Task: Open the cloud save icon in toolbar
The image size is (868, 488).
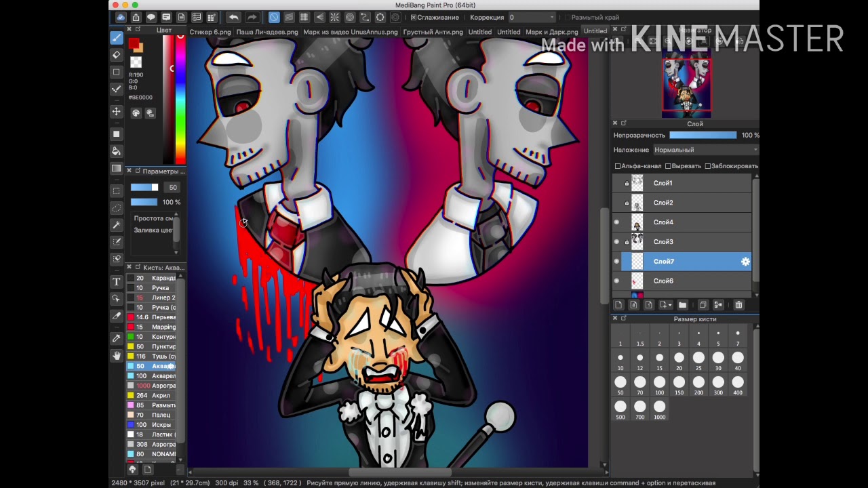Action: point(121,17)
